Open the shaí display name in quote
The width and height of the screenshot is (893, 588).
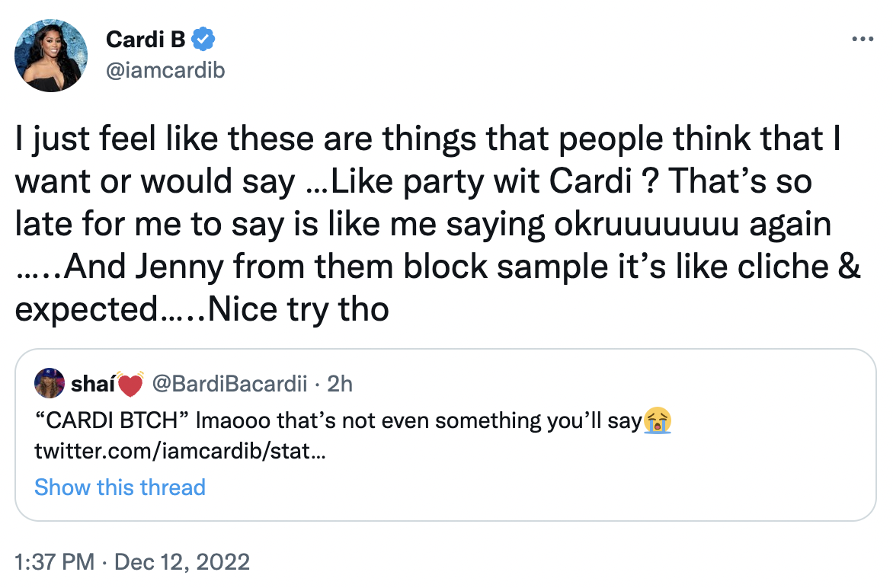click(92, 385)
